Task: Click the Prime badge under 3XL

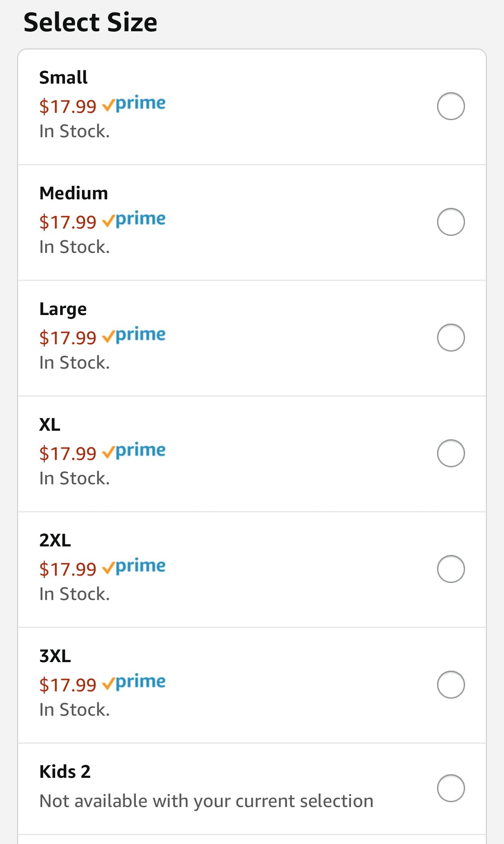Action: coord(134,683)
